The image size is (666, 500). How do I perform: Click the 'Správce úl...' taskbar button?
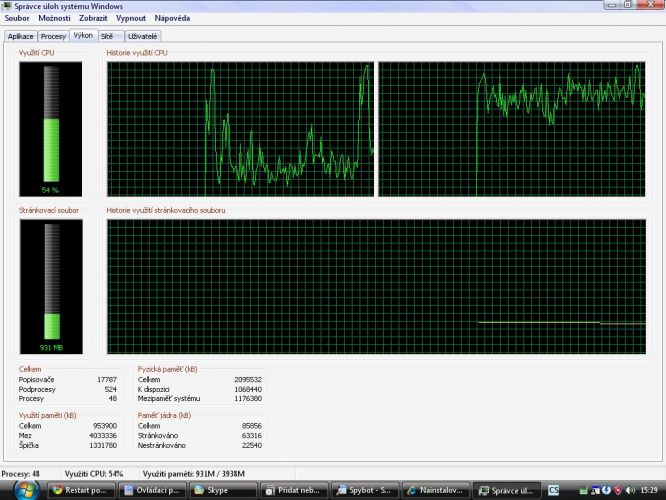coord(507,490)
